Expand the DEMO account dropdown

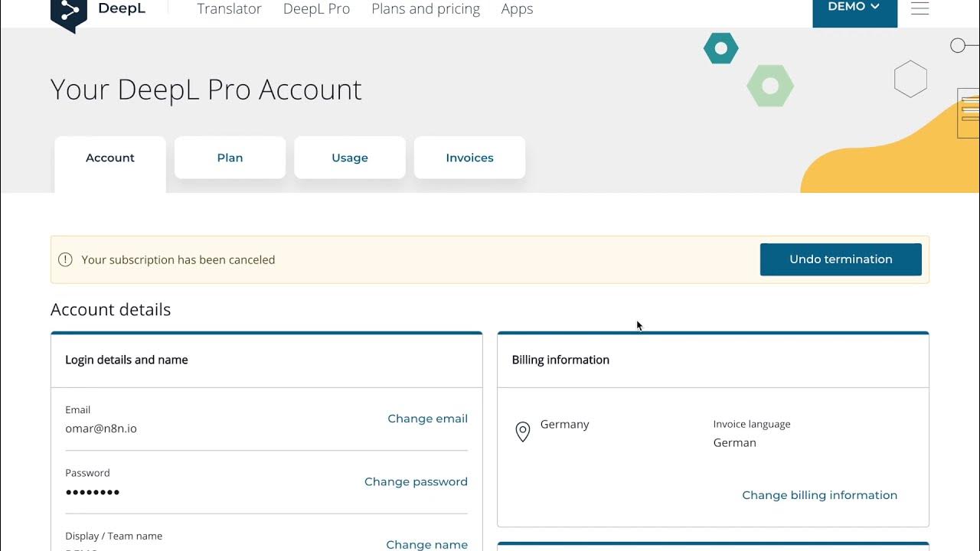pyautogui.click(x=854, y=8)
